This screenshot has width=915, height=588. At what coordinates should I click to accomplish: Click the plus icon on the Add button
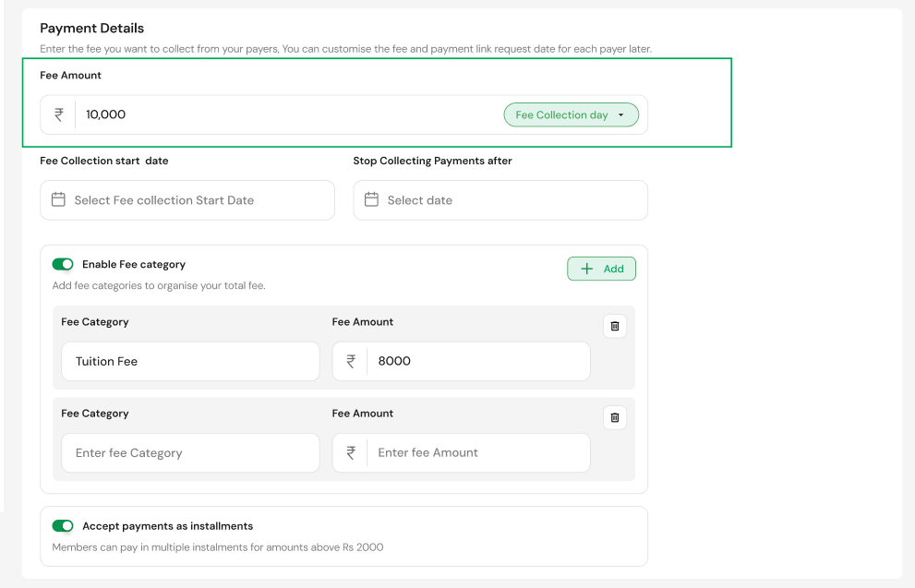coord(588,268)
